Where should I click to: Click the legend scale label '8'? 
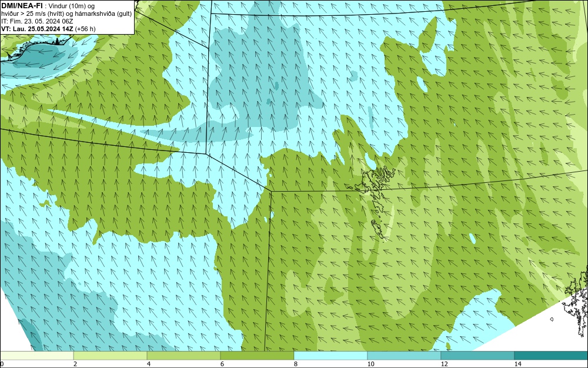tap(296, 364)
